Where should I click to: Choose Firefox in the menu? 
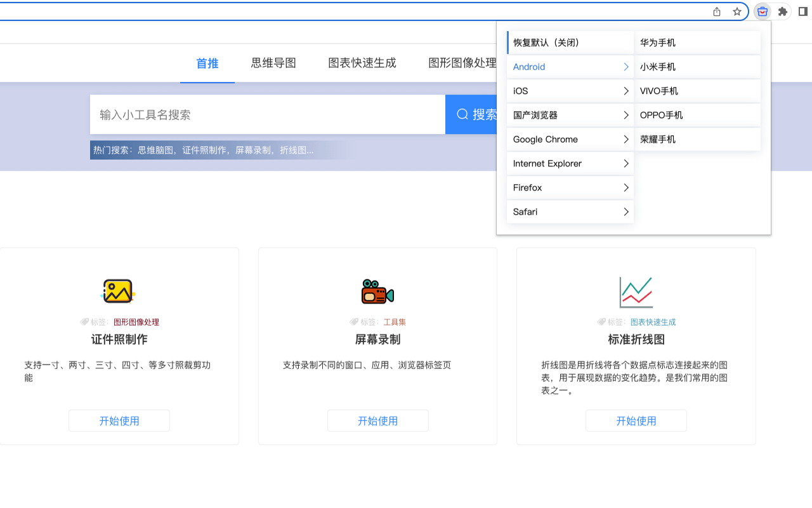pos(570,187)
